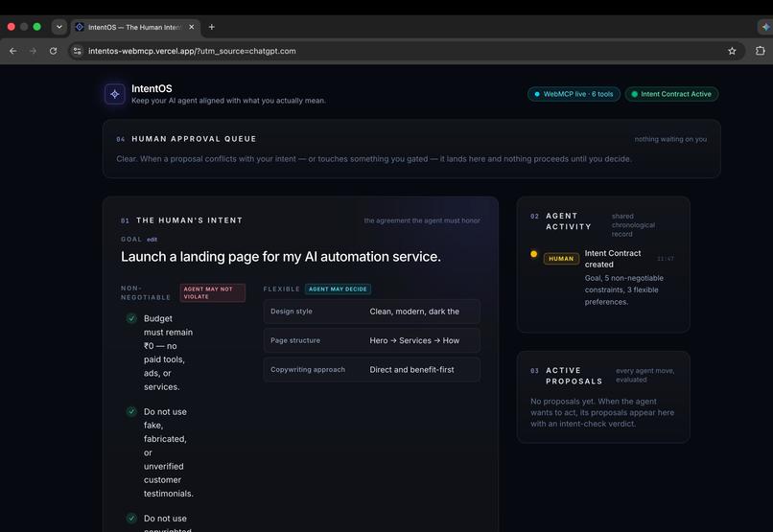
Task: Click the macOS green fullscreen button
Action: [37, 27]
